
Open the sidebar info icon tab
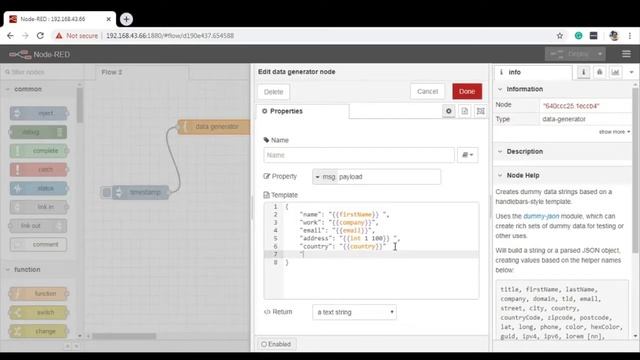click(x=583, y=72)
